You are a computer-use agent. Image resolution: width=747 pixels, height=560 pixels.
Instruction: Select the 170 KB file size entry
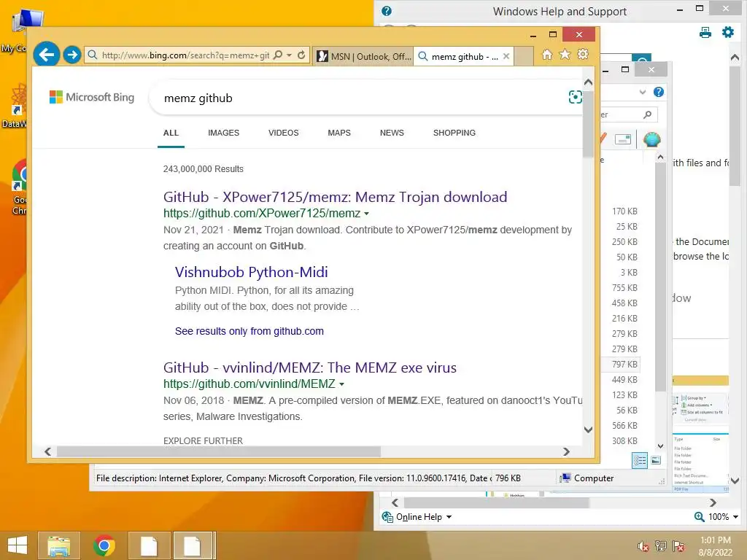624,211
